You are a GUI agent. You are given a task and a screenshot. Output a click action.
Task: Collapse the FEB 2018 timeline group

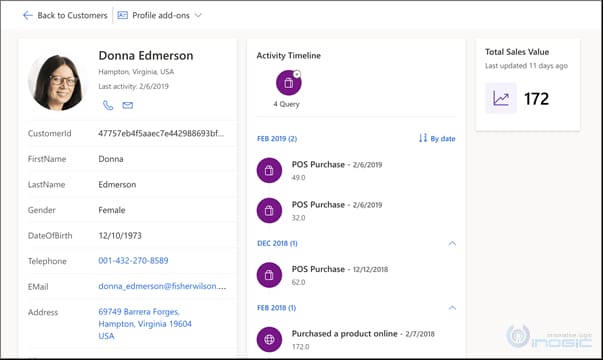[x=452, y=308]
